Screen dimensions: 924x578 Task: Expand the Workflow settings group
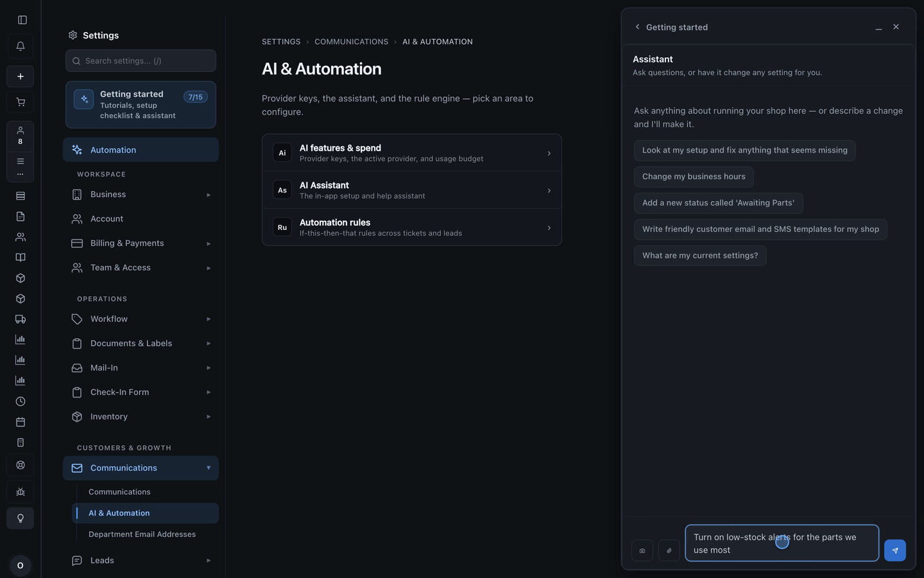click(141, 319)
